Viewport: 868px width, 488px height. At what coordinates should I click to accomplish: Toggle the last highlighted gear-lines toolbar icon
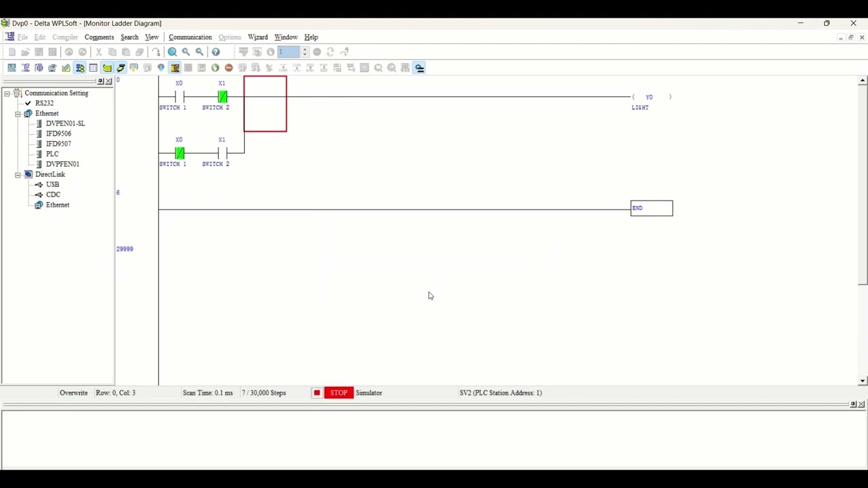419,68
